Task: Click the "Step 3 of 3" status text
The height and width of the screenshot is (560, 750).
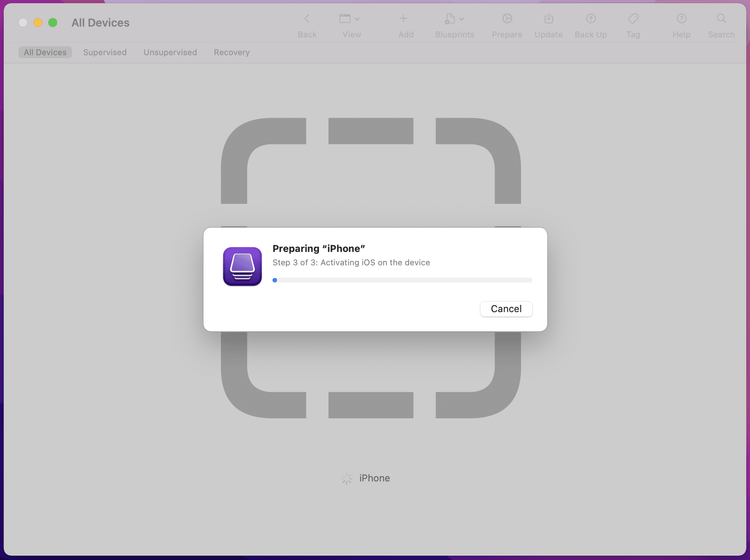Action: coord(351,263)
